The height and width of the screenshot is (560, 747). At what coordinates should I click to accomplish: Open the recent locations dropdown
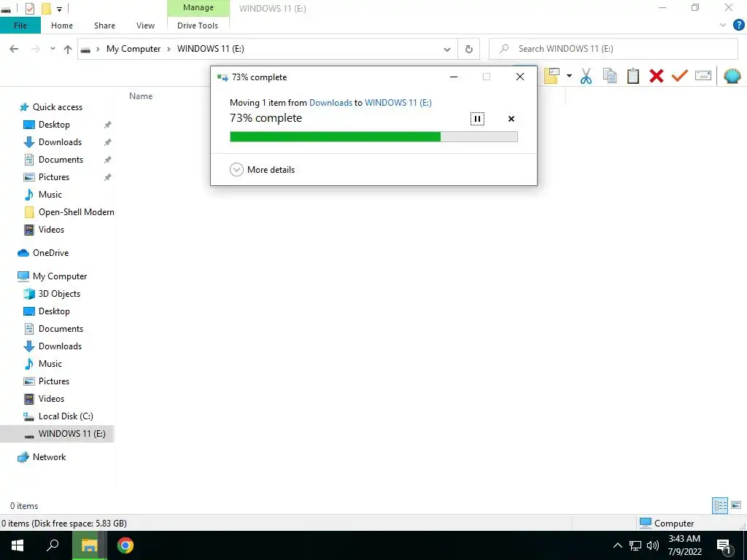pos(53,49)
